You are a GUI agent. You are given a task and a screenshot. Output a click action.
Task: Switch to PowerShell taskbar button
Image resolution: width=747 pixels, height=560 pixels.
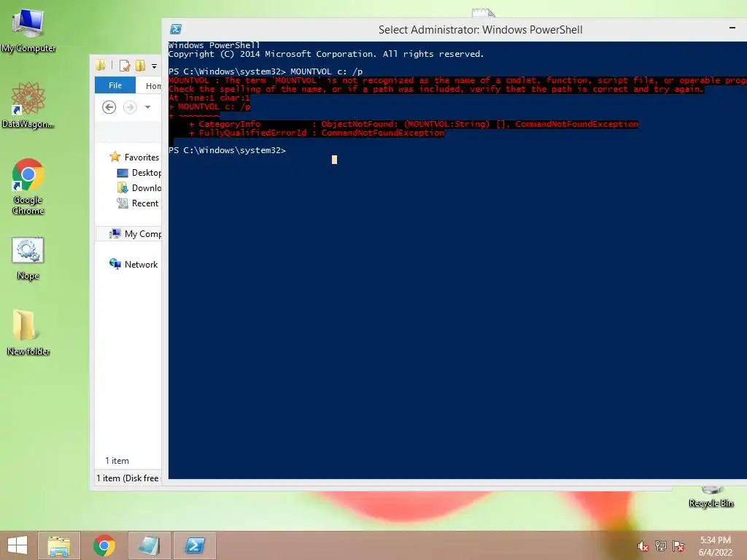click(x=194, y=545)
